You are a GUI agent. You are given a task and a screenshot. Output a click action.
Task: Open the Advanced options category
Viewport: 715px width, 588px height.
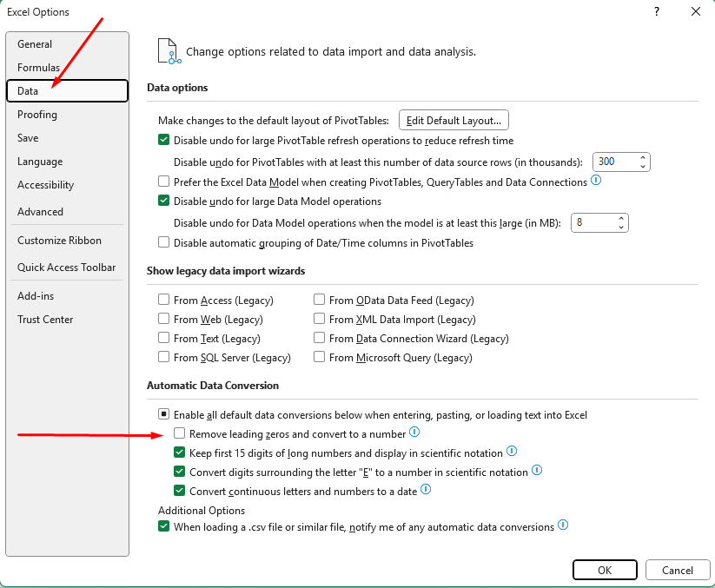tap(40, 212)
